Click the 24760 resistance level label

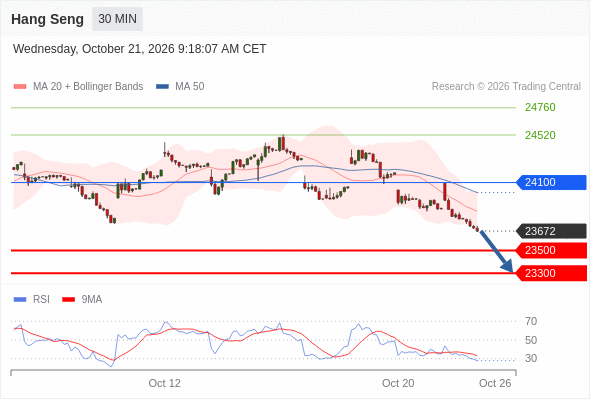click(x=540, y=108)
